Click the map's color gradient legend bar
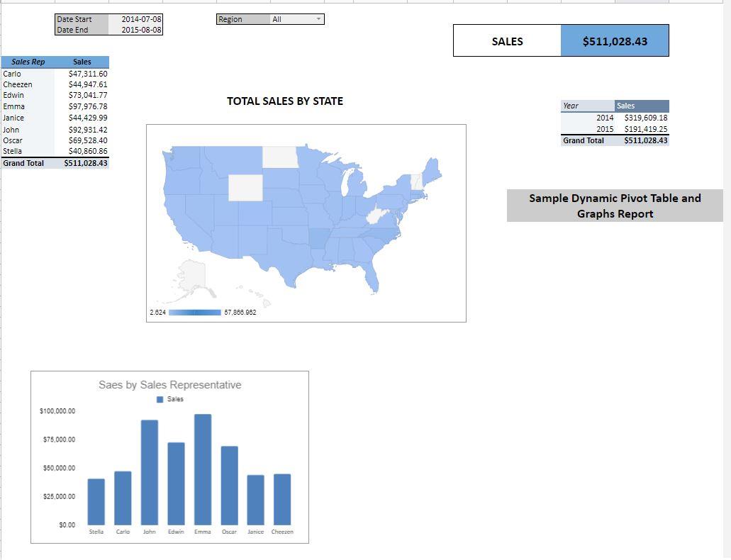The width and height of the screenshot is (731, 560). [194, 313]
